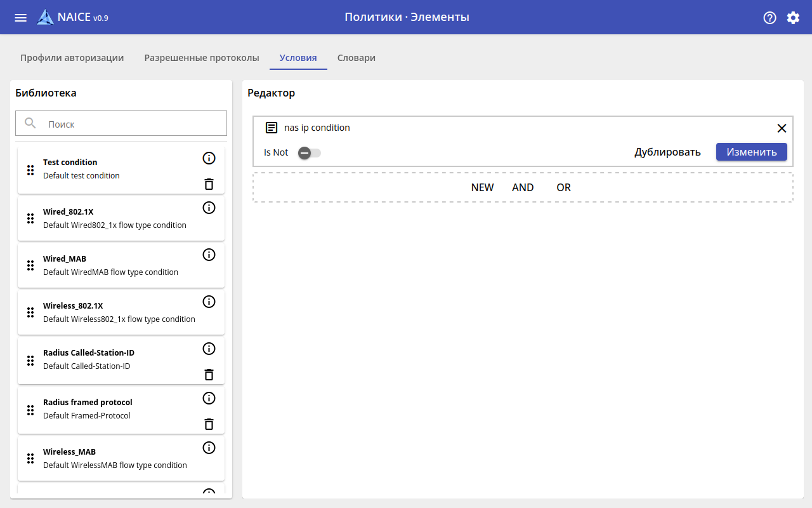Switch to Профили авторизации tab
Image resolution: width=812 pixels, height=508 pixels.
72,58
